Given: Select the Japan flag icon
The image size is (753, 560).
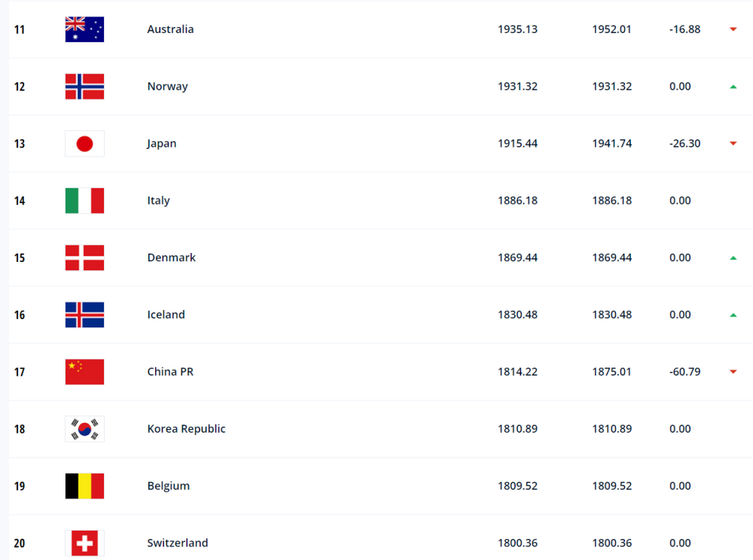Looking at the screenshot, I should tap(84, 144).
